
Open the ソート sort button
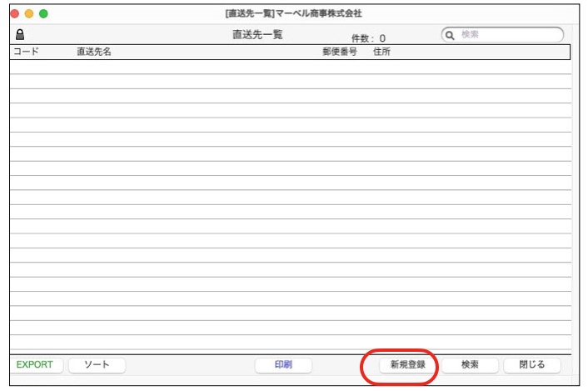pyautogui.click(x=96, y=365)
